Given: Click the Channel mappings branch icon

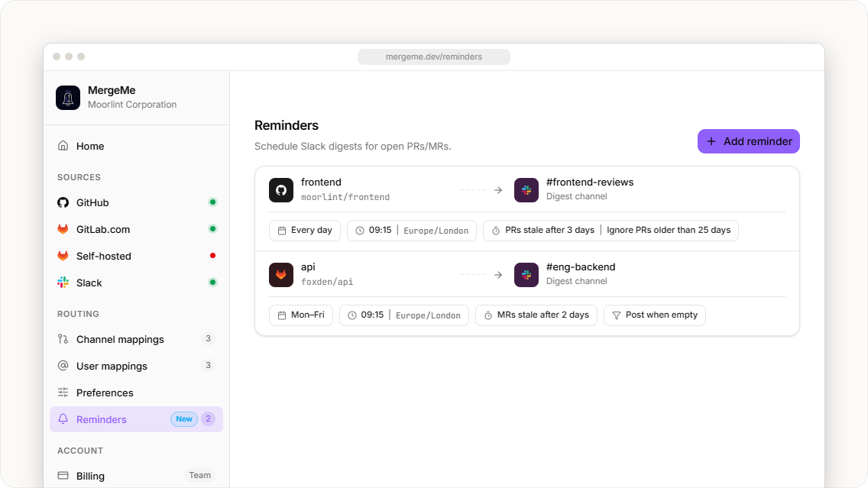Looking at the screenshot, I should tap(63, 339).
